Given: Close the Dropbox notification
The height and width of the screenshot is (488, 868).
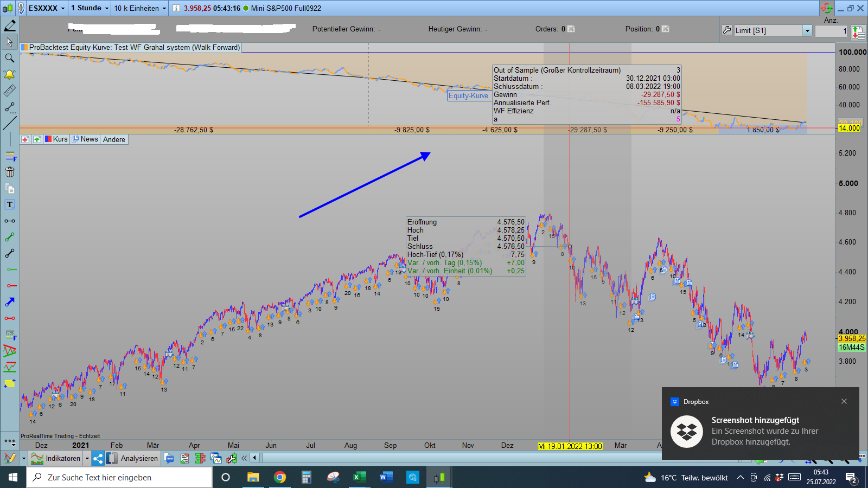Looking at the screenshot, I should tap(844, 401).
